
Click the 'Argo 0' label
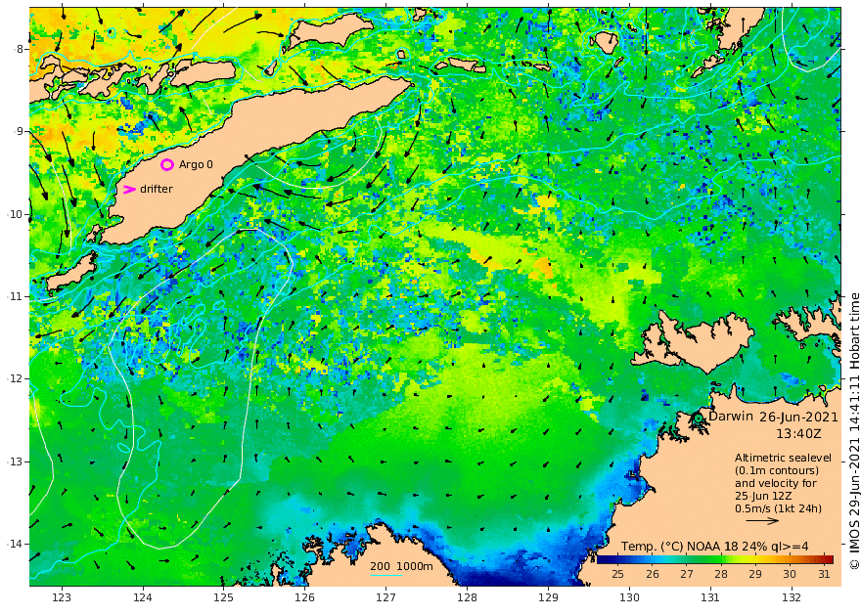196,164
